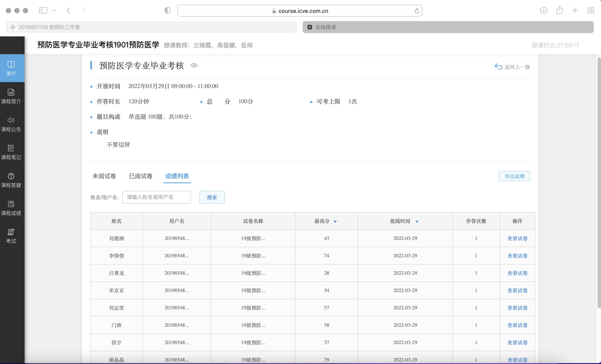The height and width of the screenshot is (364, 601).
Task: Click the 姓名/用户名 search input field
Action: tap(156, 197)
